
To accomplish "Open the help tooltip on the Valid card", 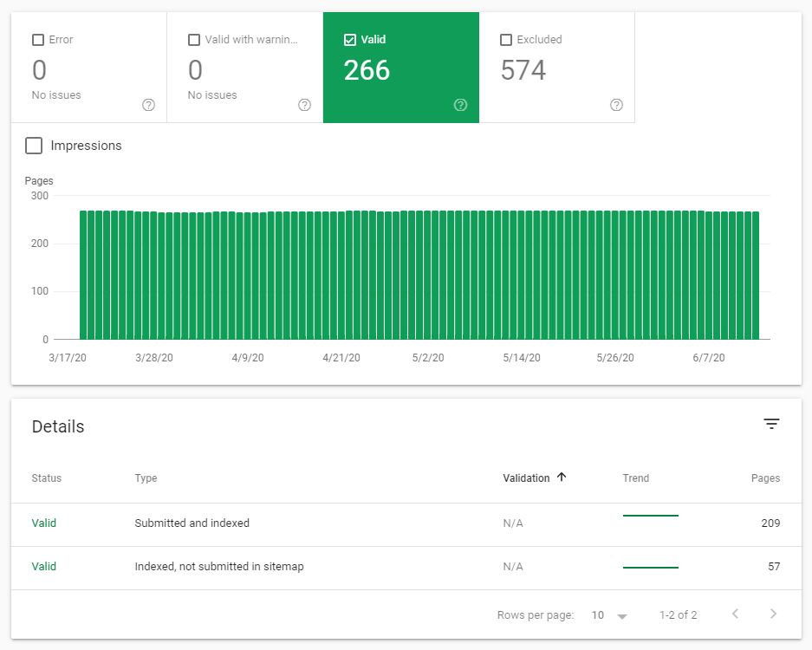I will click(x=460, y=105).
